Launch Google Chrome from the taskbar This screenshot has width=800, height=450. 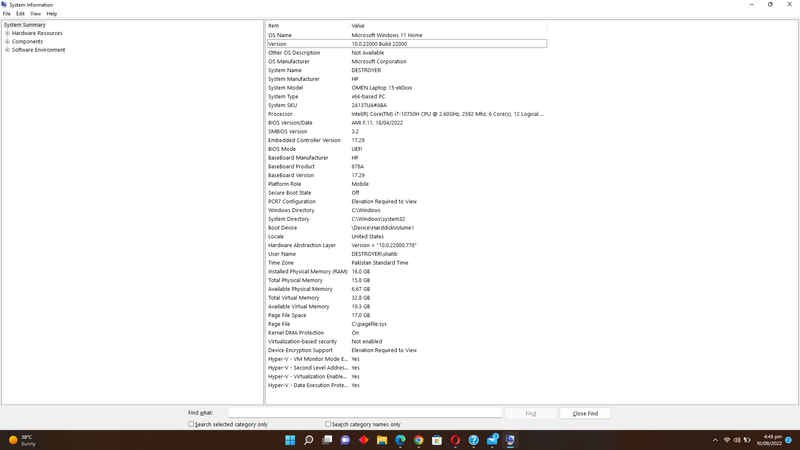click(x=419, y=440)
